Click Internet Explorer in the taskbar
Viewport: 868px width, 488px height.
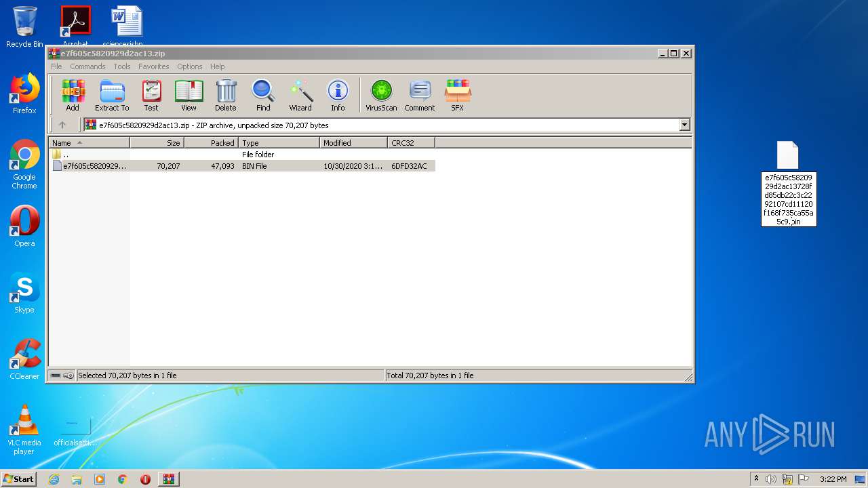54,479
